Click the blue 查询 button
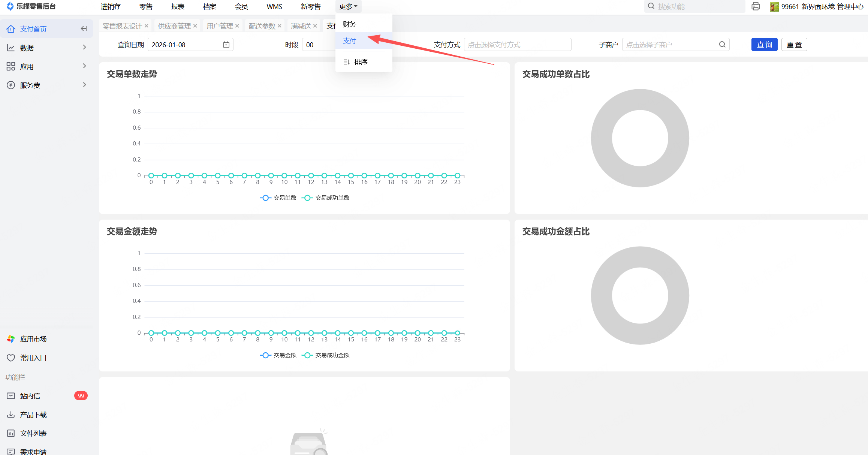 (x=764, y=45)
